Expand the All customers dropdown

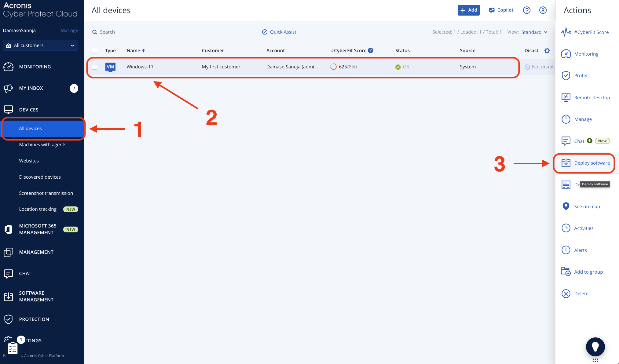[41, 45]
